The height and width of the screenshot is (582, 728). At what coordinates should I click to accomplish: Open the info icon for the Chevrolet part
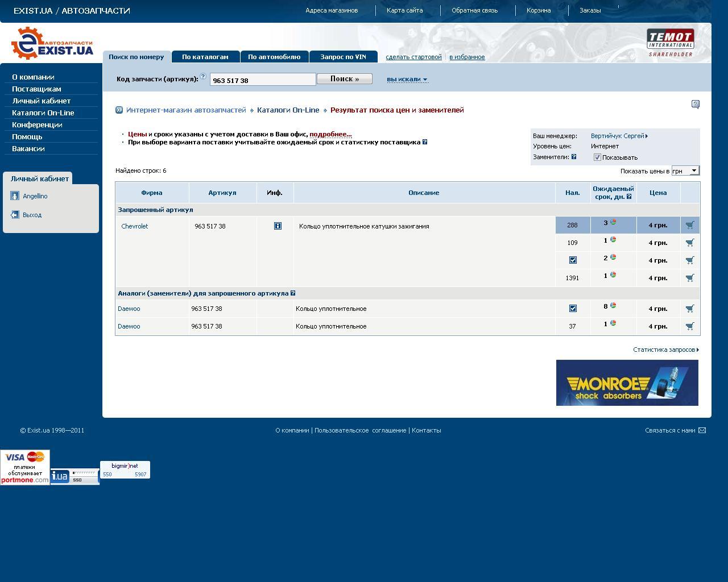point(278,226)
